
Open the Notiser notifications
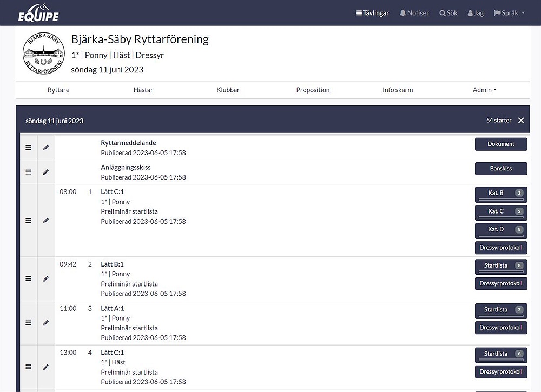[x=414, y=13]
